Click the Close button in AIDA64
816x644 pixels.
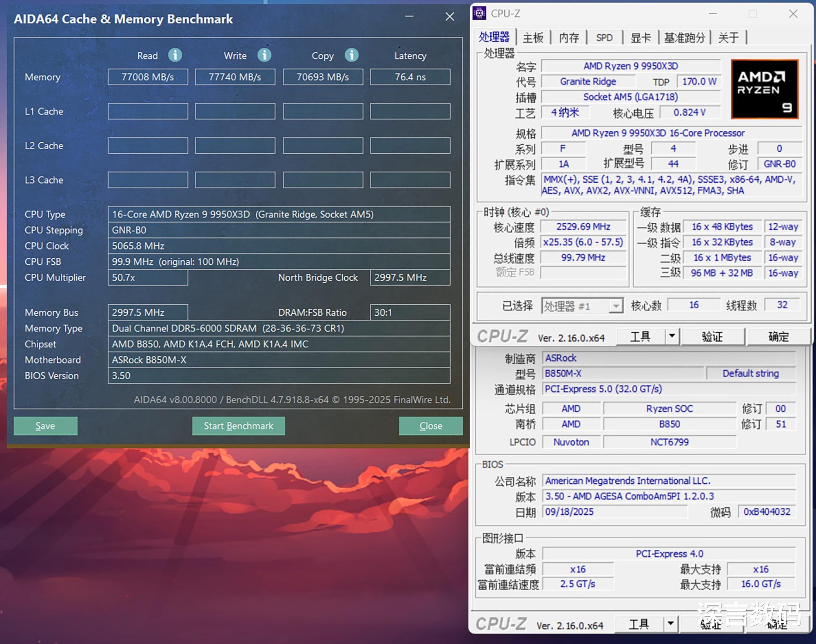point(430,426)
